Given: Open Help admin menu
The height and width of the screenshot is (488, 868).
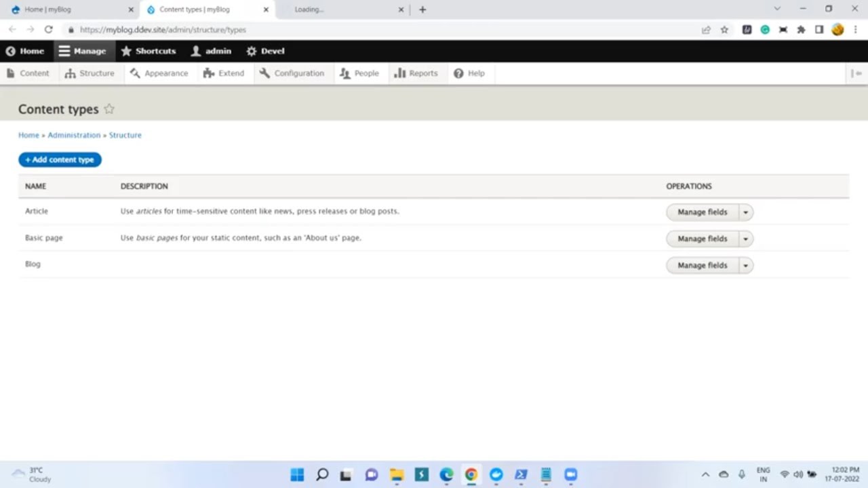Looking at the screenshot, I should coord(469,73).
